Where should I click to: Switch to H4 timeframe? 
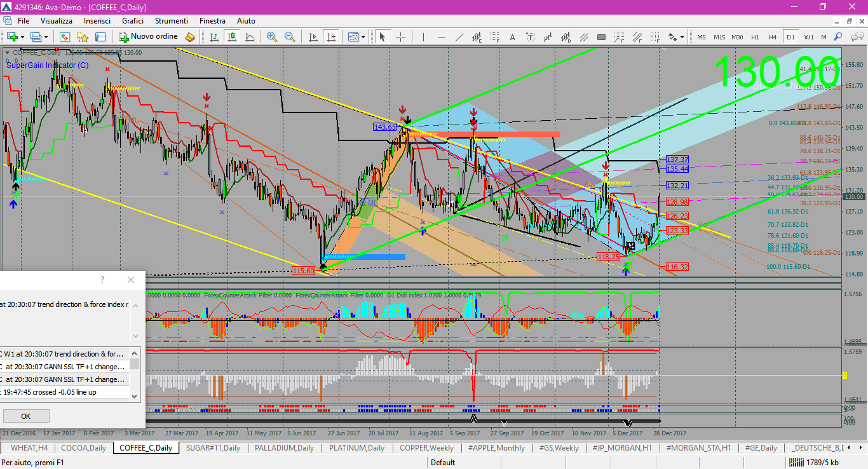[773, 37]
